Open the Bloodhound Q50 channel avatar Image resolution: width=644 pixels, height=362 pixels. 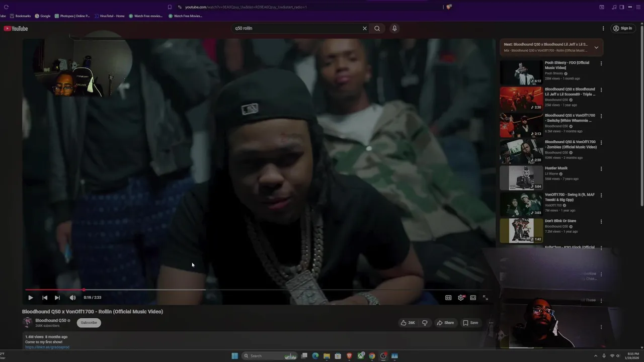point(28,322)
